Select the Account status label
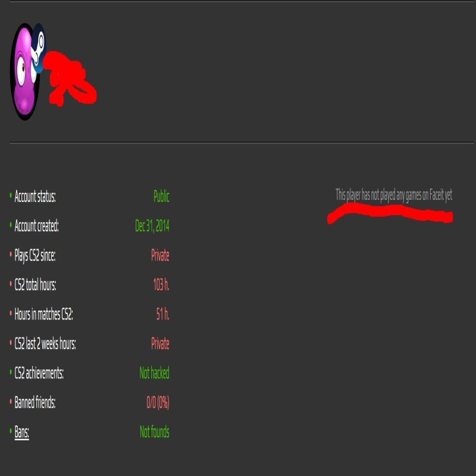The image size is (476, 476). (x=35, y=197)
